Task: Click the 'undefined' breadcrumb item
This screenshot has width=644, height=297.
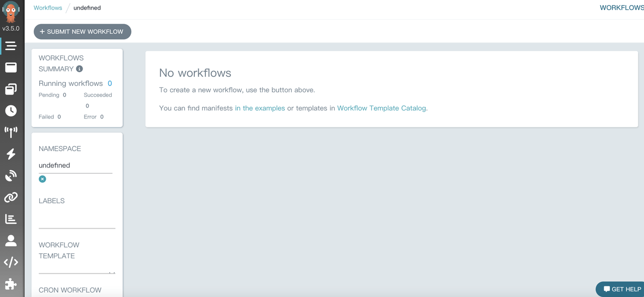Action: [x=87, y=8]
